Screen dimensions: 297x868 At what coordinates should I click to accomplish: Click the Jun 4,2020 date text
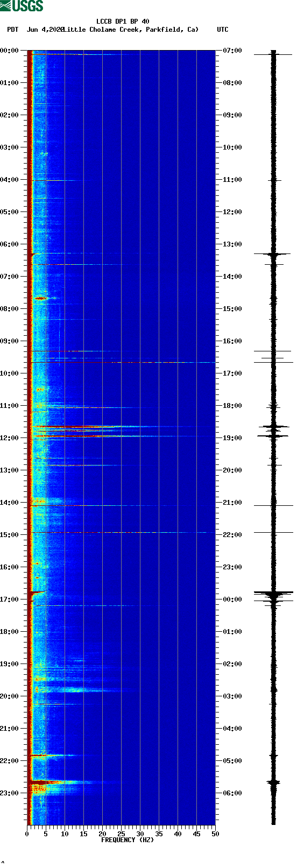pyautogui.click(x=45, y=30)
